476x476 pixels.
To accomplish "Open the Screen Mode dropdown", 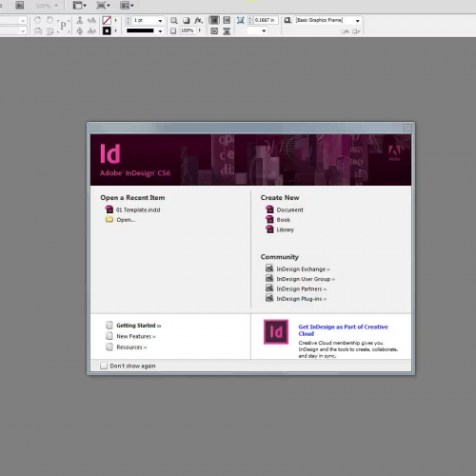I will 103,6.
